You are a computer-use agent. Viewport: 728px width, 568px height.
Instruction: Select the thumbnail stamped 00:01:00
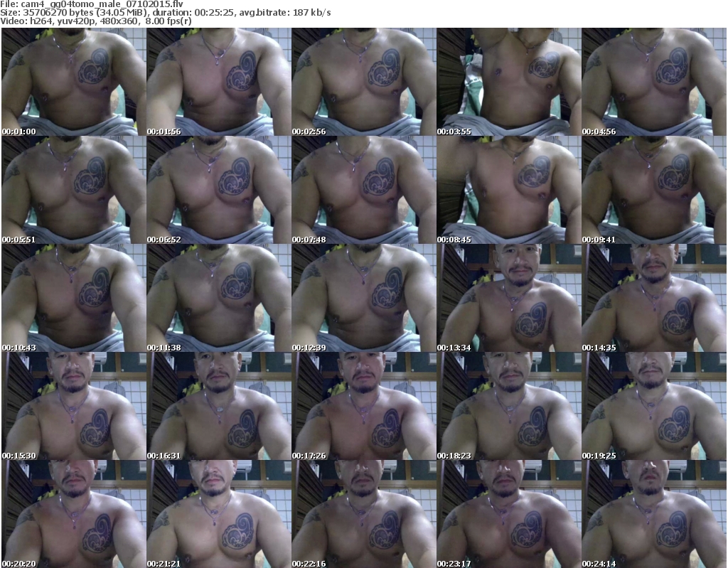coord(74,82)
